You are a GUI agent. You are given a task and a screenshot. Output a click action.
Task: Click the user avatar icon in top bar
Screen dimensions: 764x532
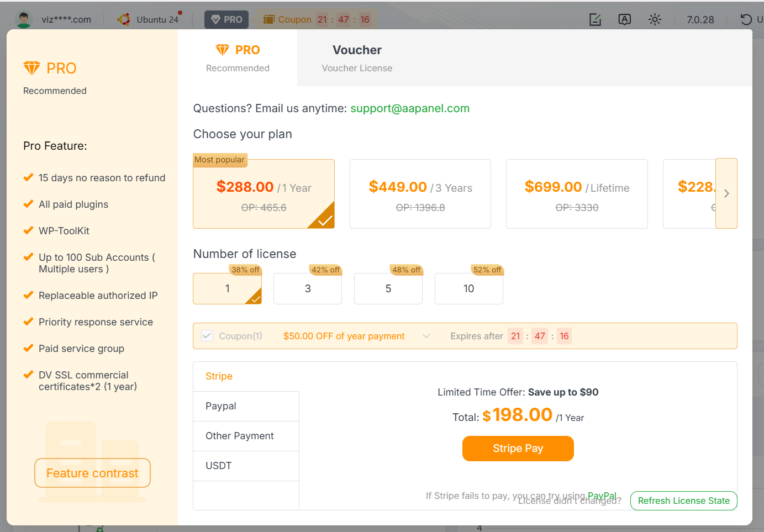[x=23, y=19]
